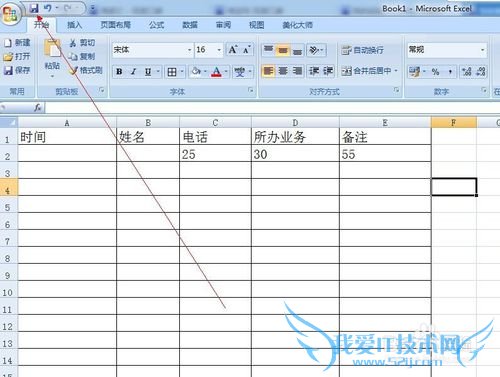Click decrease decimal icon
The width and height of the screenshot is (500, 377).
481,71
